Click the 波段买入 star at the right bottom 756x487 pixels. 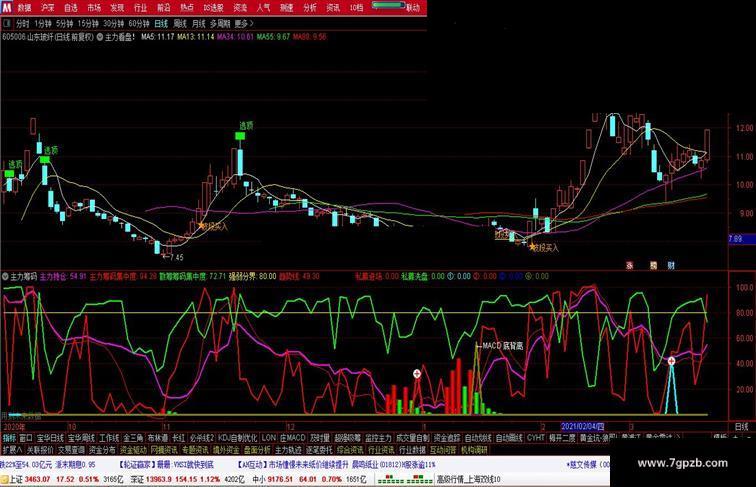532,247
